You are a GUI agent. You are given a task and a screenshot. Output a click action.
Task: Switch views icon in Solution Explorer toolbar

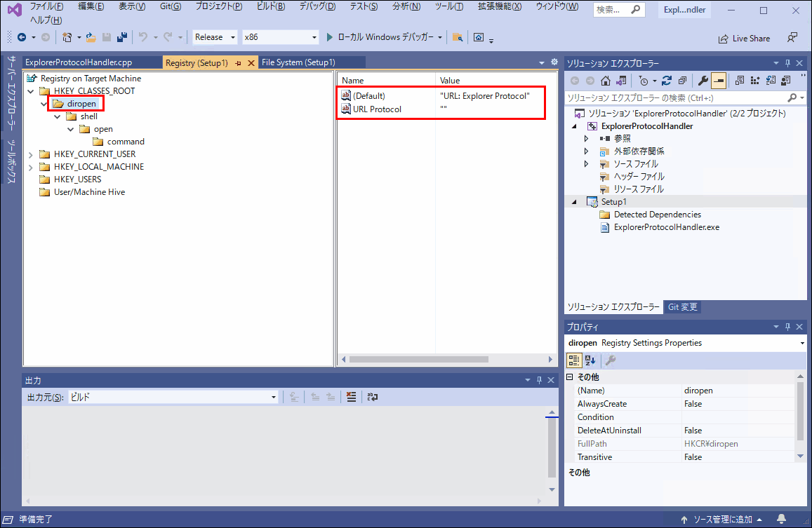621,81
